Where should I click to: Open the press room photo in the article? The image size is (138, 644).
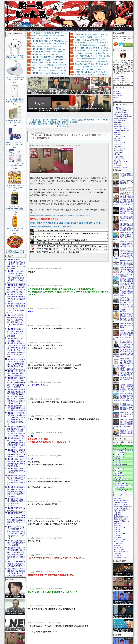coord(52,160)
